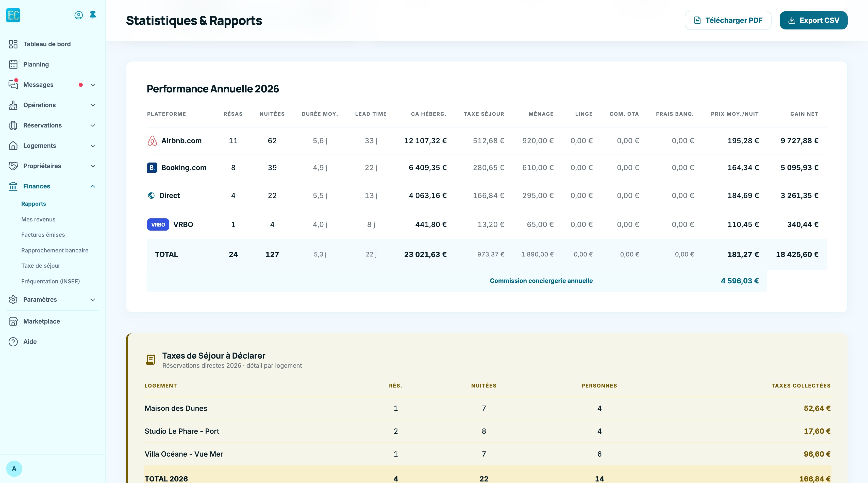Collapse the Finances submenu chevron
This screenshot has height=483, width=868.
93,186
